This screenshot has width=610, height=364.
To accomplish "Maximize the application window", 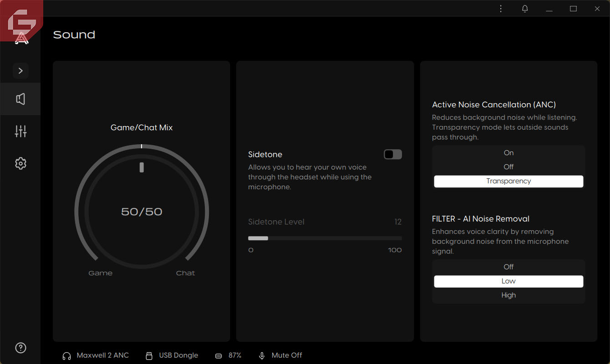I will [573, 9].
